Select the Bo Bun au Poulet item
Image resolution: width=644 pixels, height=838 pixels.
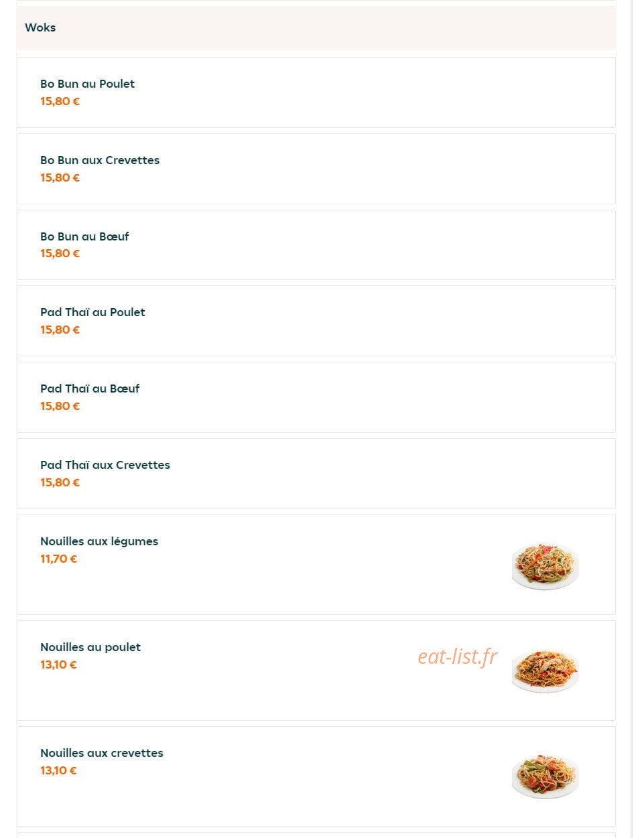tap(316, 92)
